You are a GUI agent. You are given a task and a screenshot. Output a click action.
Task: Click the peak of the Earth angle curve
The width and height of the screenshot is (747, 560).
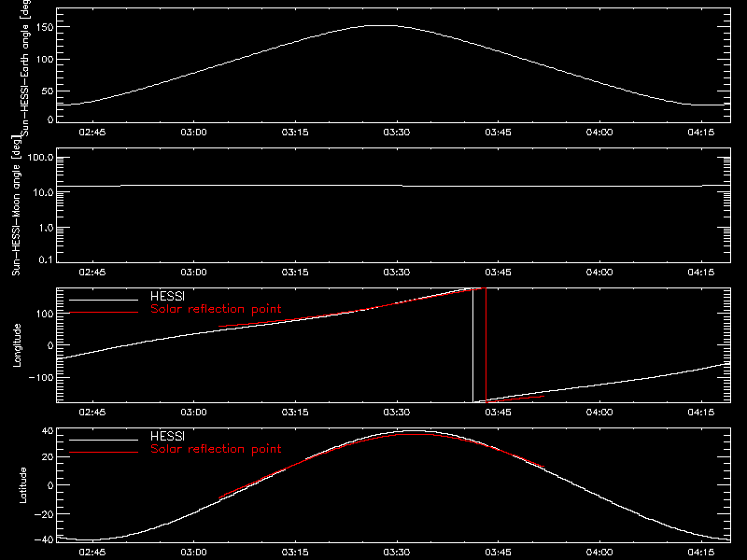point(381,26)
